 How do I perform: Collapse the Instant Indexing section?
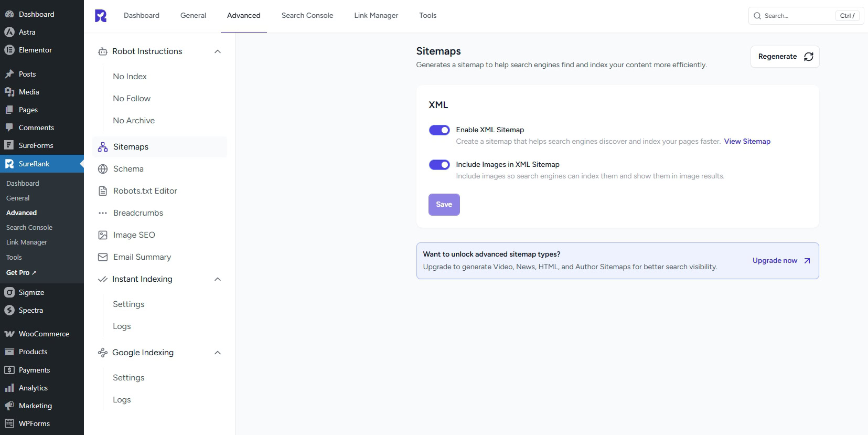(x=218, y=279)
